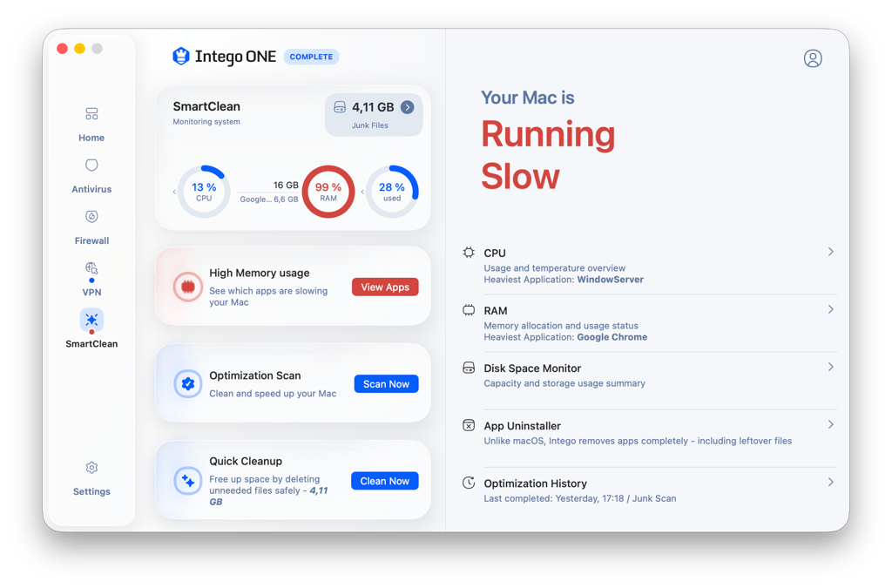Click the Unlike macOS, Intego removes apps text
892x588 pixels.
point(638,441)
